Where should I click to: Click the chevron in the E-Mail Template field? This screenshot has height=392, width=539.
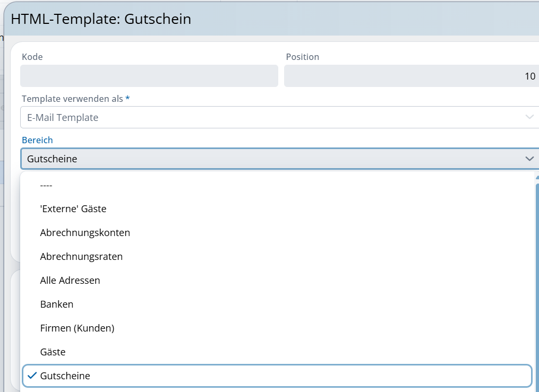coord(529,117)
